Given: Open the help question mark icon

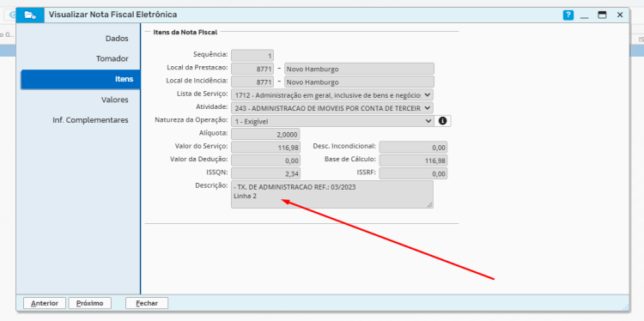Looking at the screenshot, I should (568, 15).
